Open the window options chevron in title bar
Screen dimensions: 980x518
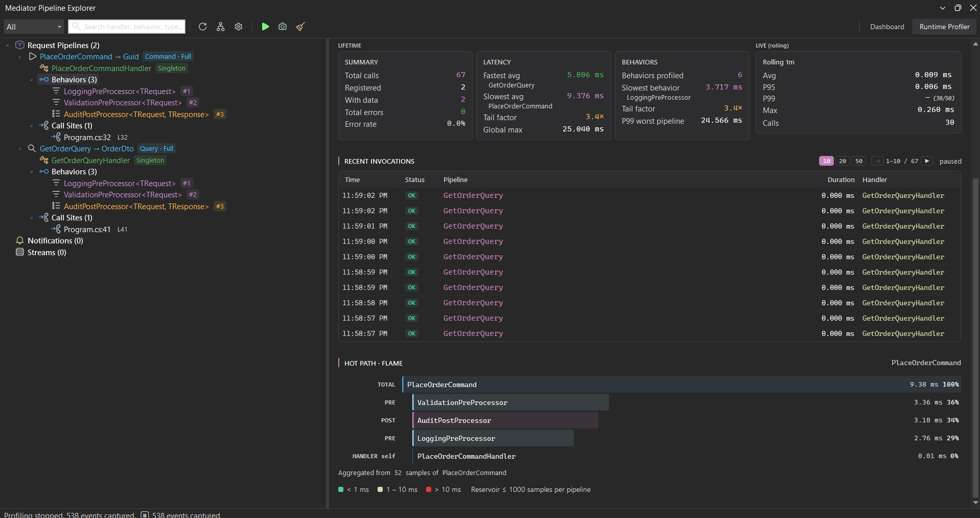943,8
